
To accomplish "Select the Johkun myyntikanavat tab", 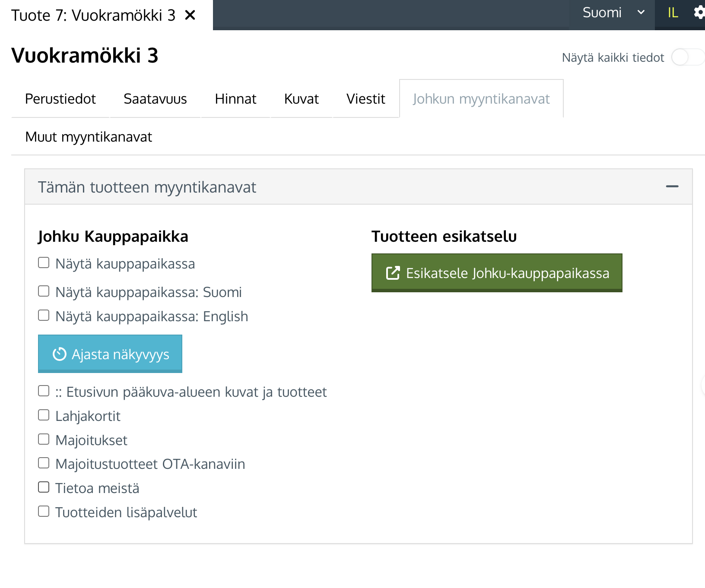I will point(481,99).
